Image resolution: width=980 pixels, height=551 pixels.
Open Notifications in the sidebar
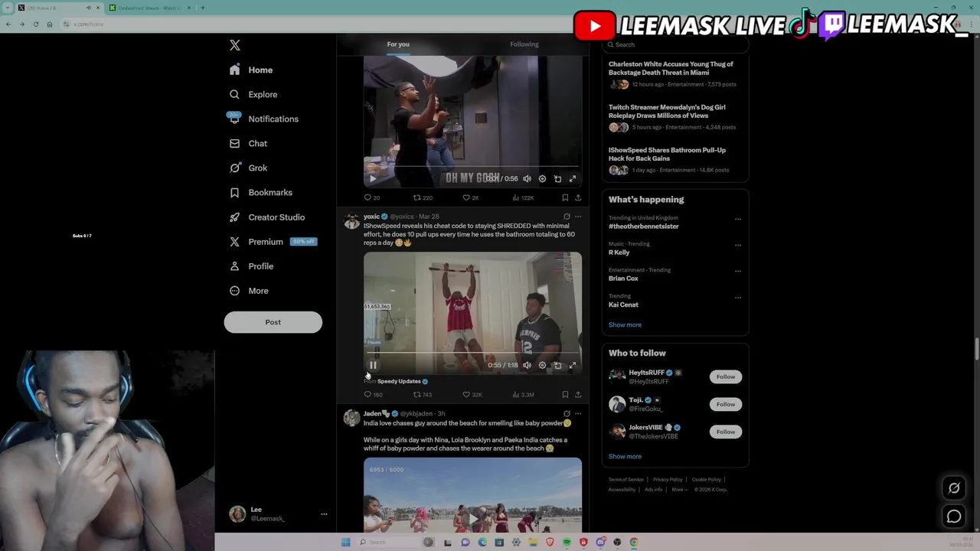[x=264, y=119]
